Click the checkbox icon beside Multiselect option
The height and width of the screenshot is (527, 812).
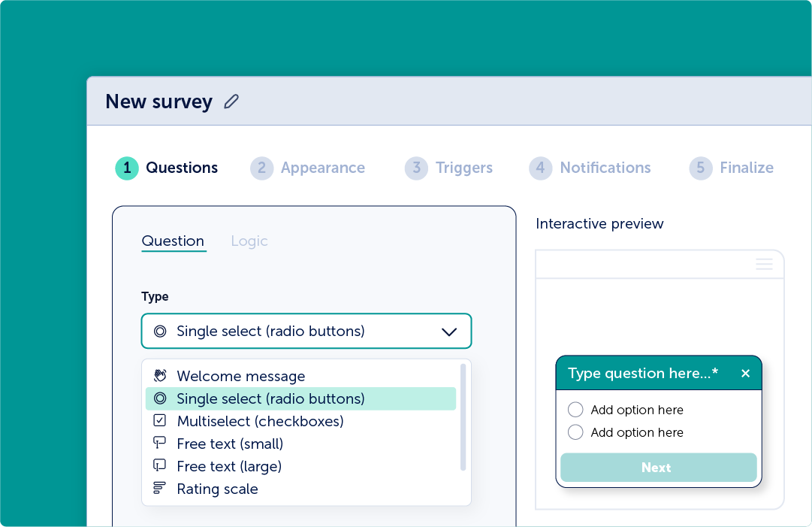tap(159, 421)
